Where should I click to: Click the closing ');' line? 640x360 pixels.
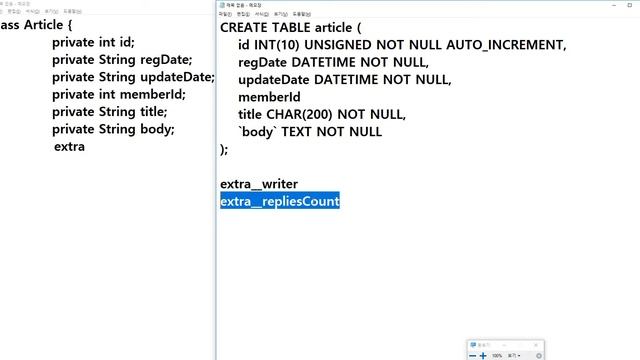[x=224, y=149]
